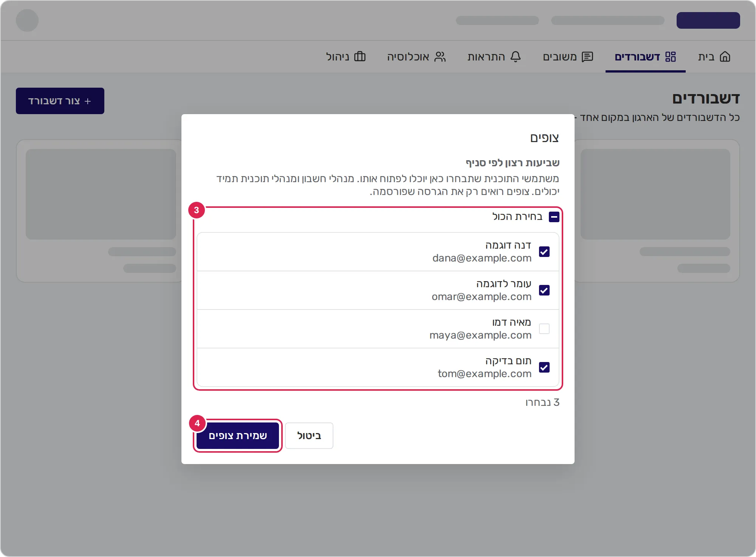Open the right dashboard card thumbnail
Screen dimensions: 756x557
coord(655,194)
